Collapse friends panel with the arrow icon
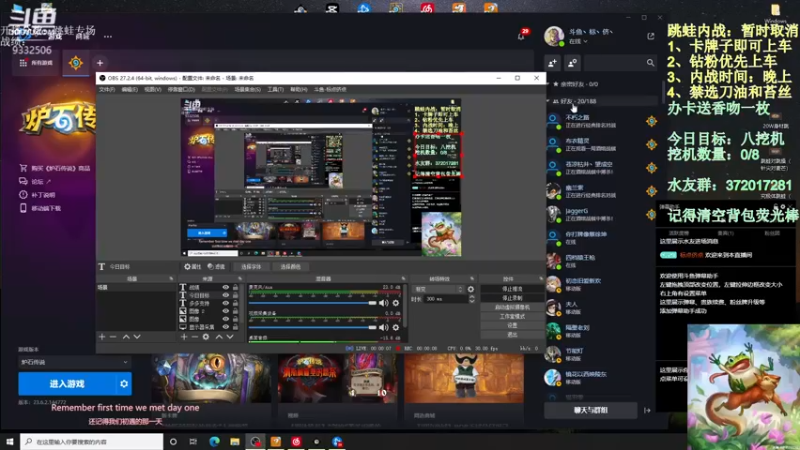This screenshot has height=450, width=800. (647, 410)
